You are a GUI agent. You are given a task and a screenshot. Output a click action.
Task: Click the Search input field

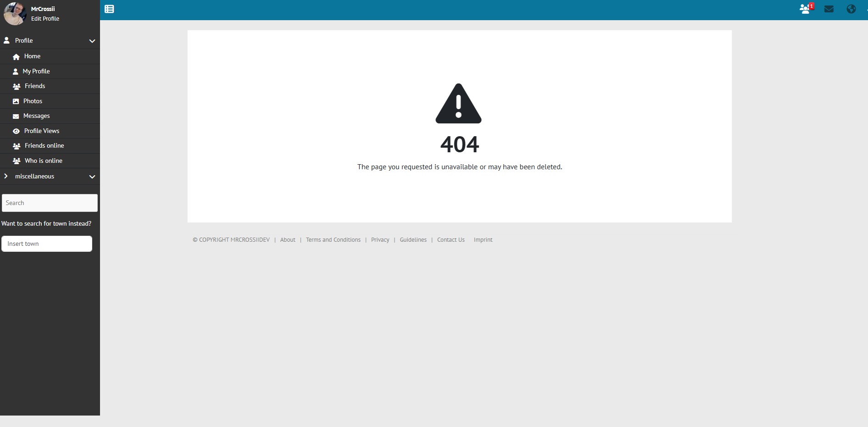pyautogui.click(x=50, y=203)
